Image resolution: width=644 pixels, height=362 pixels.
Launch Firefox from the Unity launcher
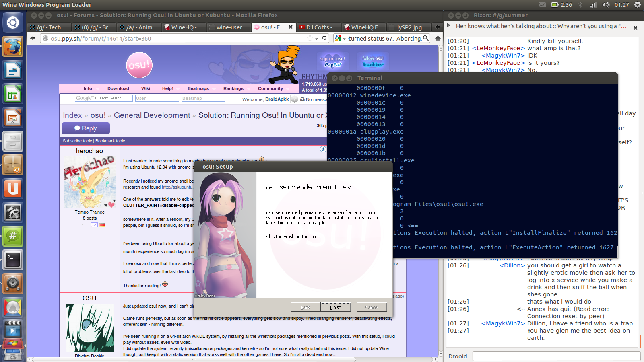pos(13,46)
